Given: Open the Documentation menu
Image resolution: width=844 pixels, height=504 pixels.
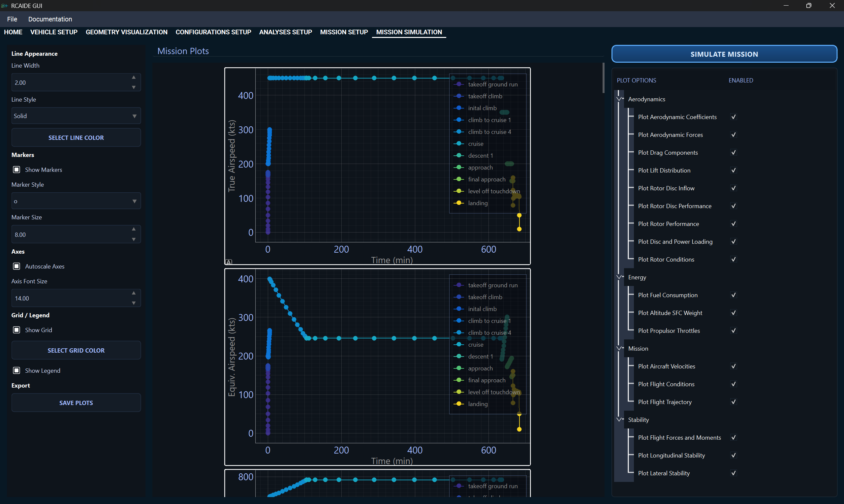Looking at the screenshot, I should (50, 19).
